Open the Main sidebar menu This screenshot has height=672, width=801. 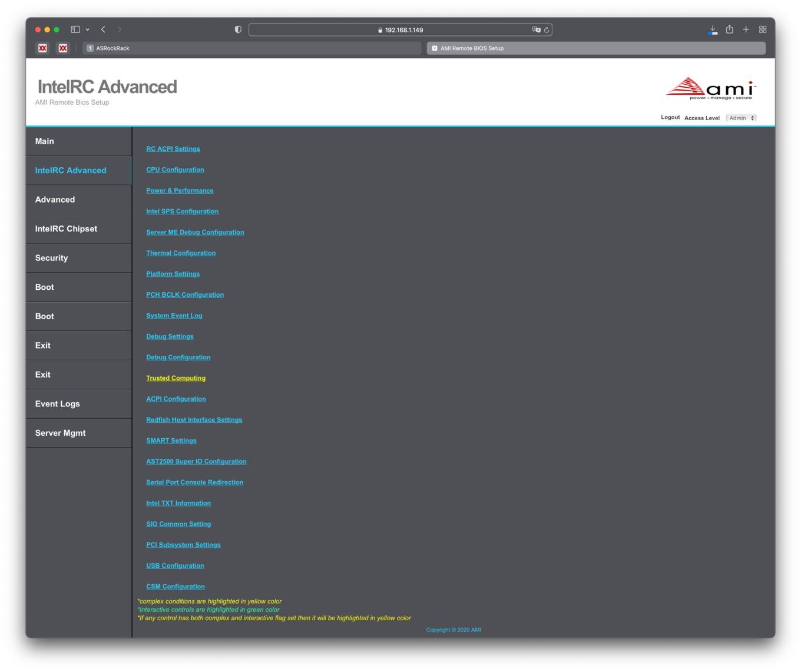coord(78,141)
